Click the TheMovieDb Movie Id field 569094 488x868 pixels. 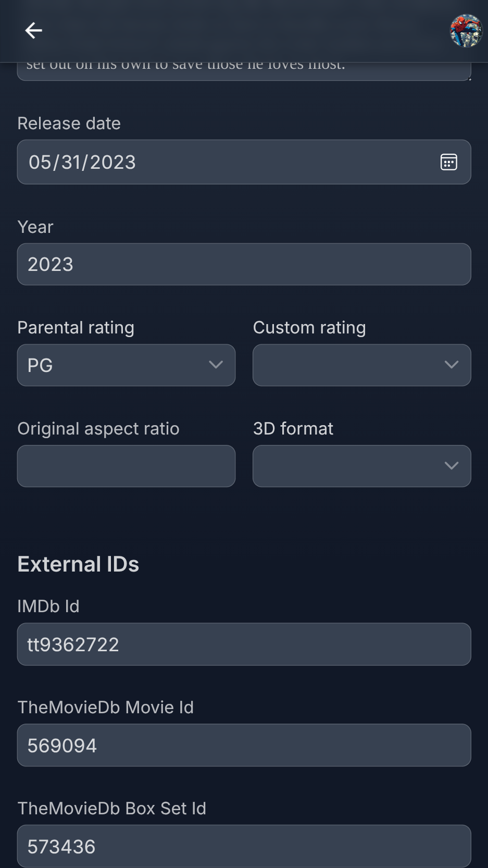(x=244, y=746)
